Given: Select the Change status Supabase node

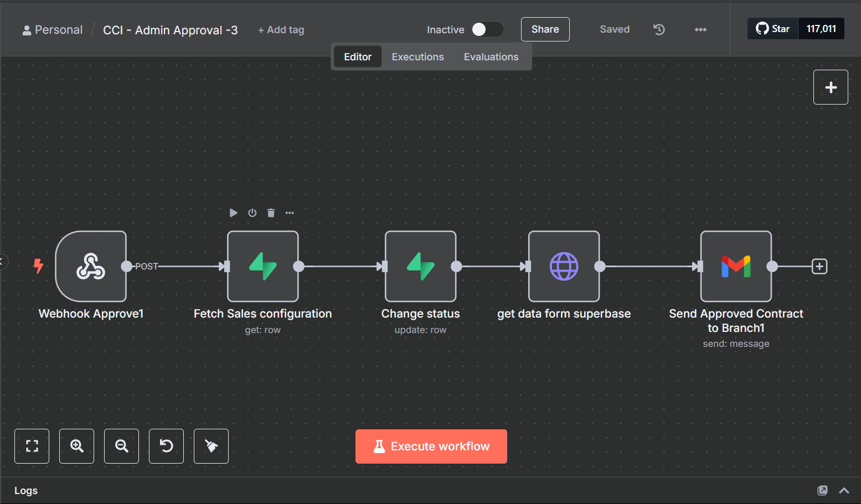Looking at the screenshot, I should coord(420,266).
